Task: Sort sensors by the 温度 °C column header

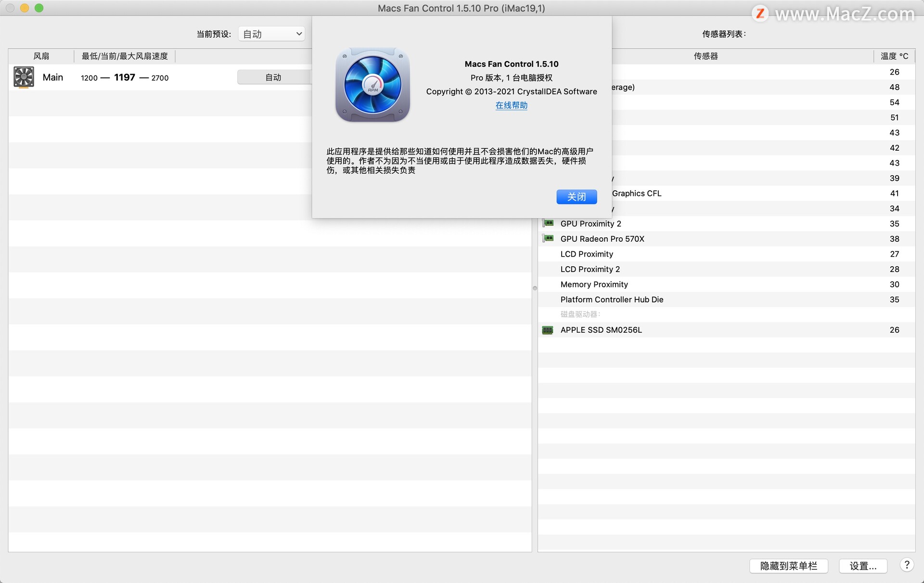Action: tap(893, 56)
